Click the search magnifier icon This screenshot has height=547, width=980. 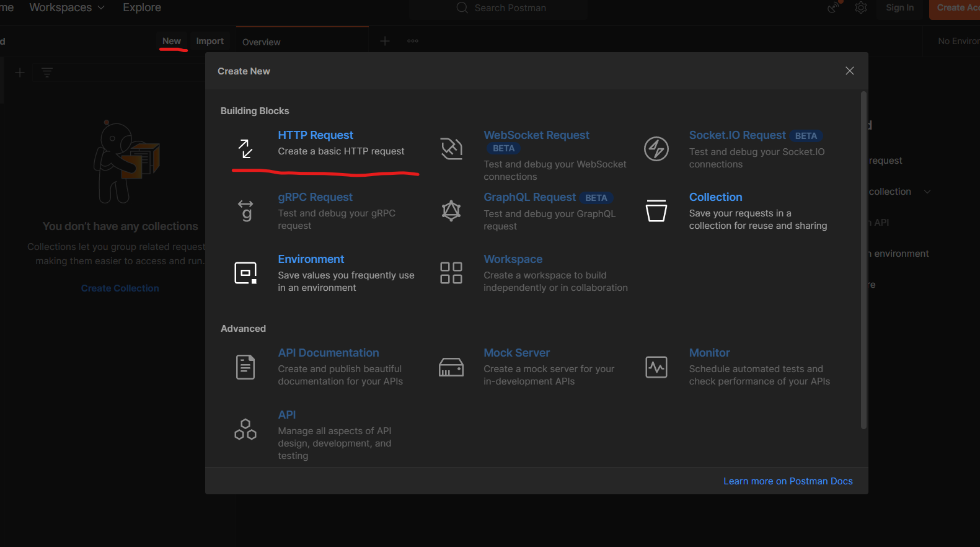[462, 7]
